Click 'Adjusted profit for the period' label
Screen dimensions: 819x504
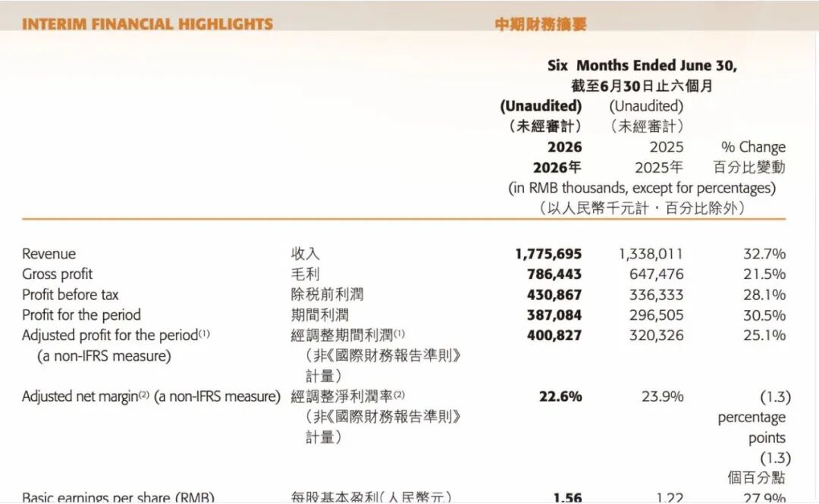pos(110,335)
